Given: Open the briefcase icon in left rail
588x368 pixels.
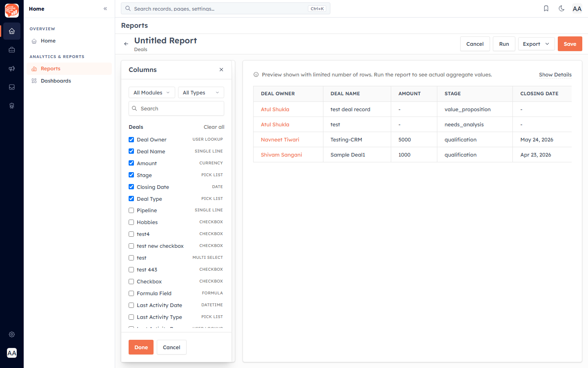Looking at the screenshot, I should [x=12, y=50].
